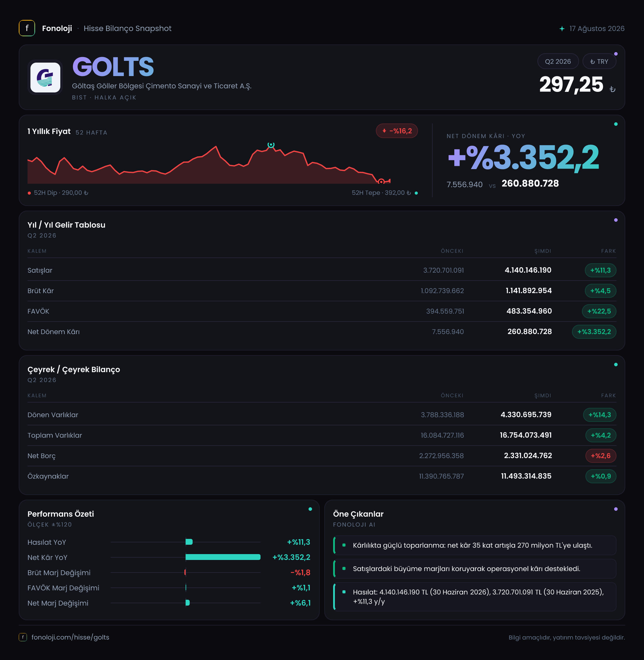
Task: Open the fonoloji.com/hisse/golts link
Action: coord(70,637)
